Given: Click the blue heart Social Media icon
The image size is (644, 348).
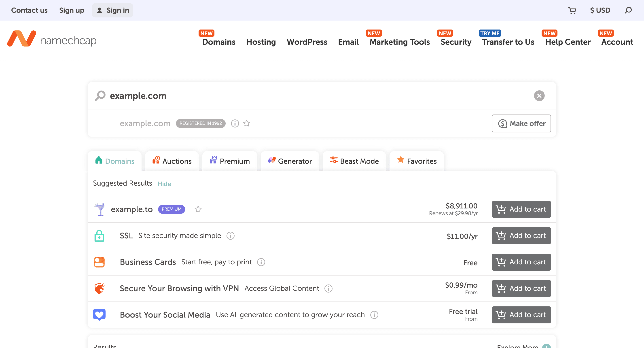Looking at the screenshot, I should click(x=99, y=315).
